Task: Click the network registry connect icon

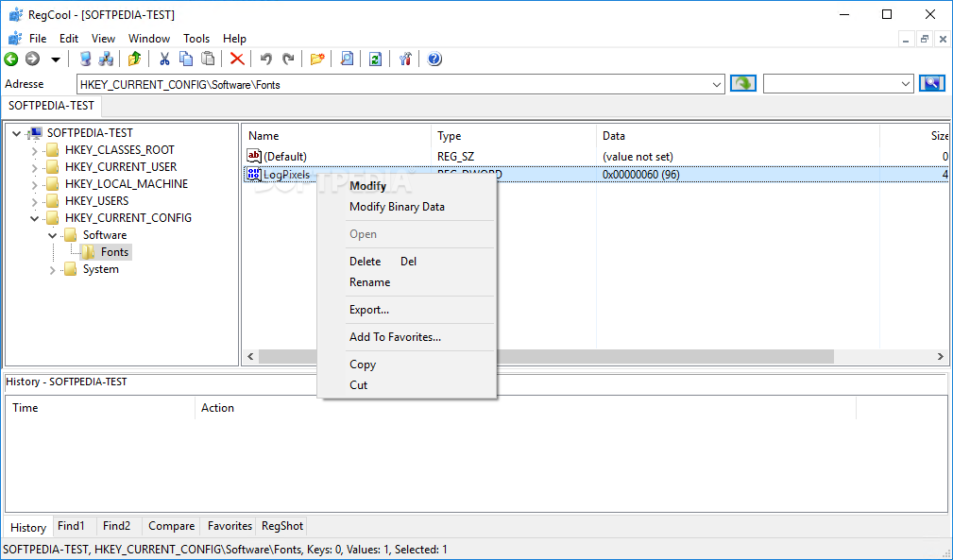Action: point(107,59)
